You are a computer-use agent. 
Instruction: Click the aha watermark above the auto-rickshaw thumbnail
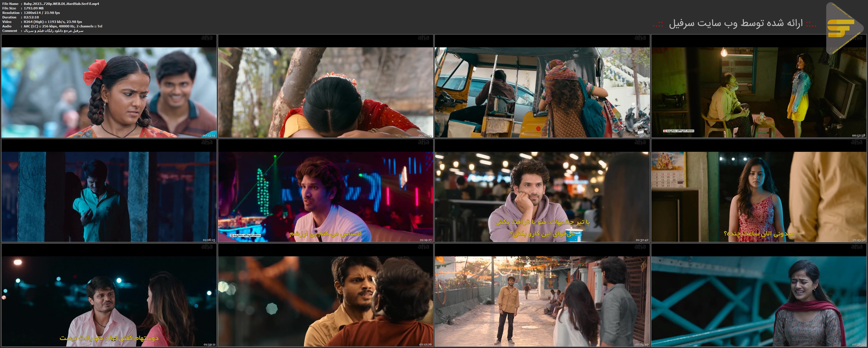coord(640,38)
